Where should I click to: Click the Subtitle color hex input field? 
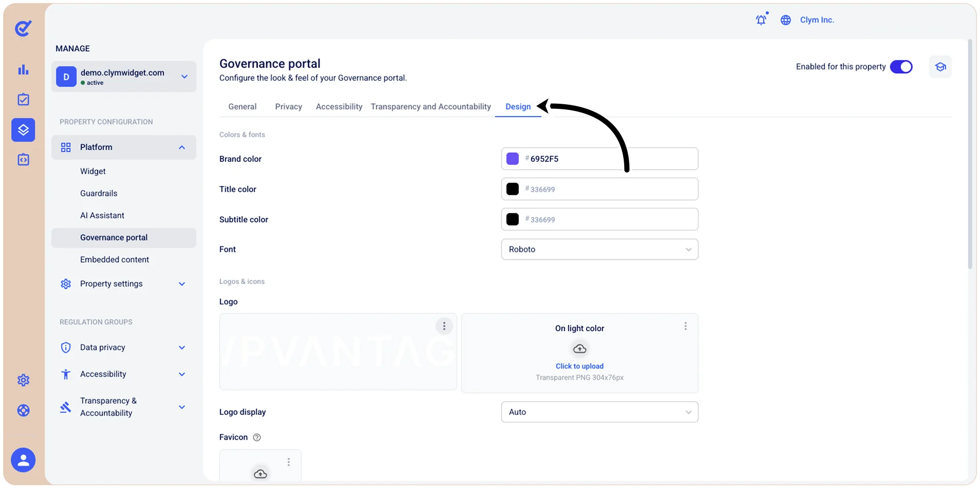click(x=600, y=219)
